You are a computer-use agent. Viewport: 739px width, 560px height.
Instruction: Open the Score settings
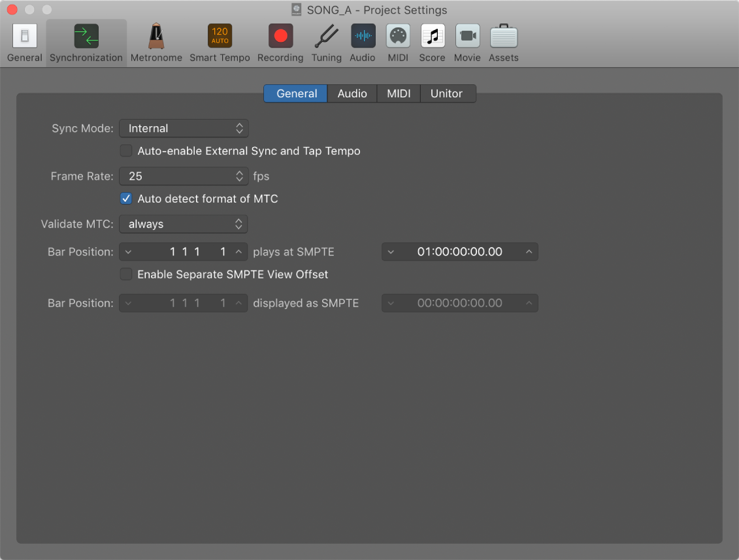pos(432,41)
